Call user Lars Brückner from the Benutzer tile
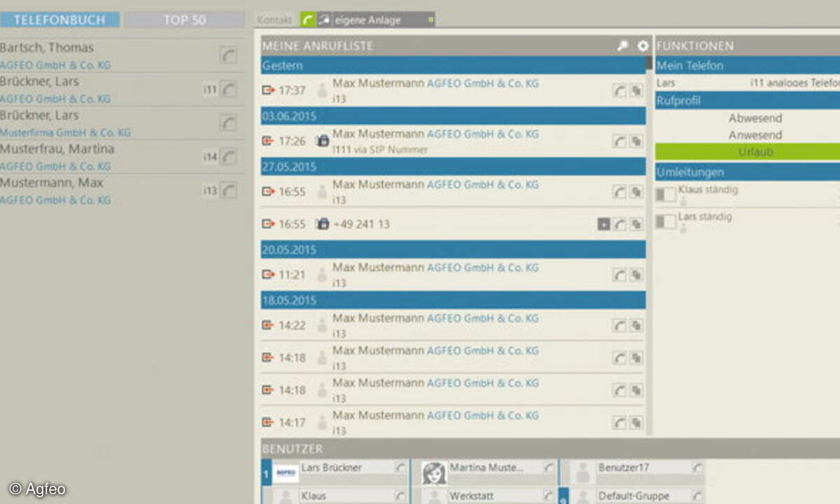Screen dimensions: 840x504 [400, 467]
